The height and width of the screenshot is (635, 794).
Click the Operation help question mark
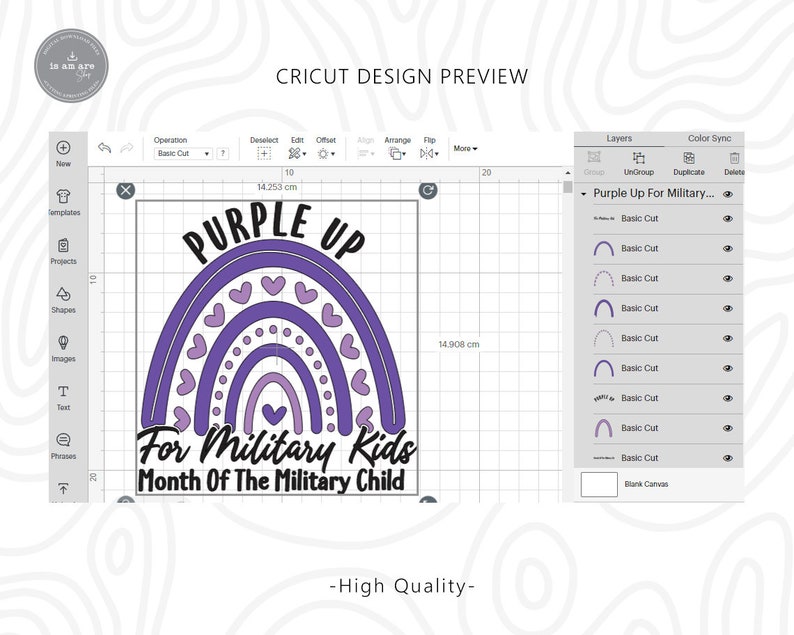pyautogui.click(x=222, y=153)
